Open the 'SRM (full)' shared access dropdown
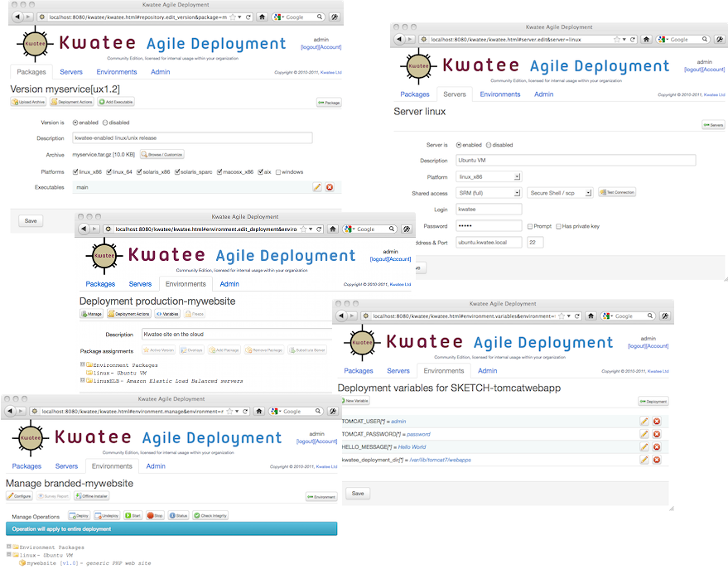This screenshot has width=728, height=569. point(489,192)
